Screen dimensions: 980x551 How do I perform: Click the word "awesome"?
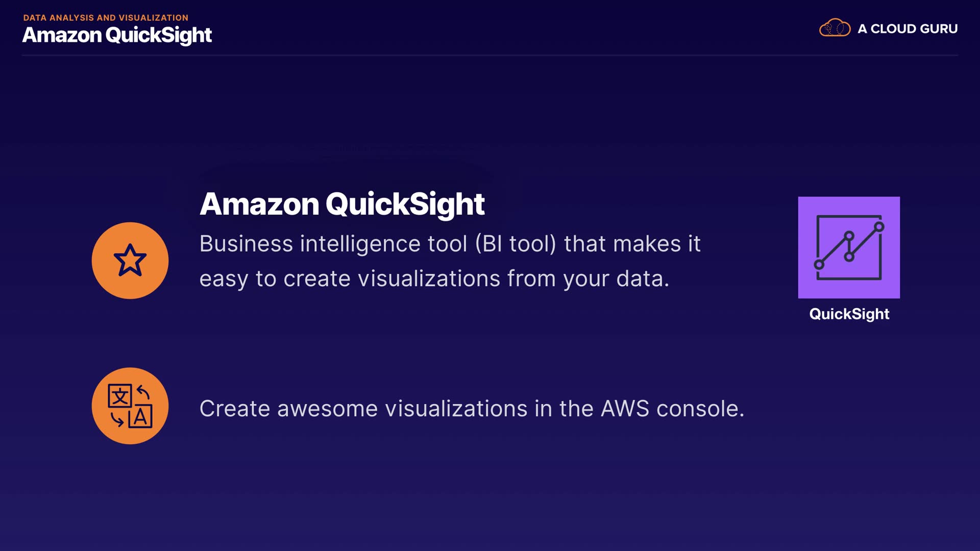click(327, 409)
